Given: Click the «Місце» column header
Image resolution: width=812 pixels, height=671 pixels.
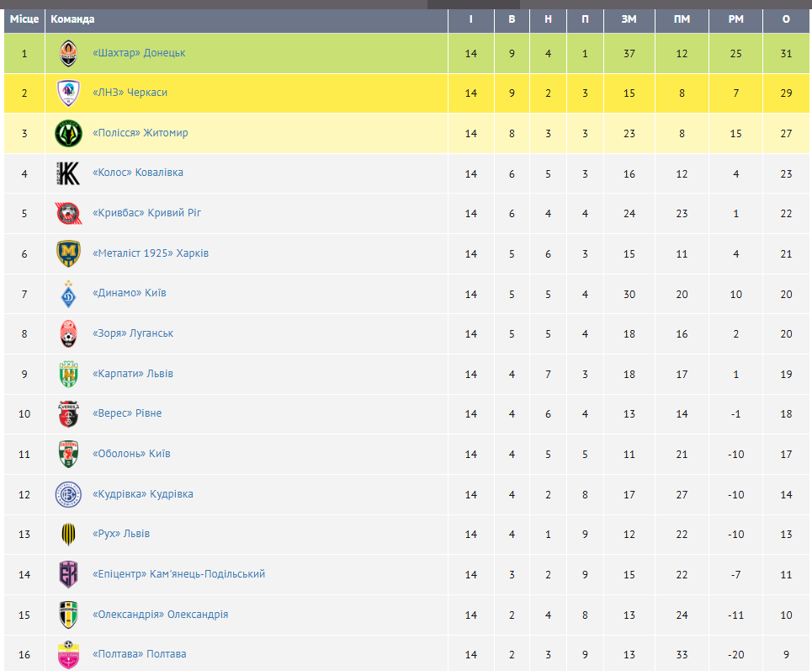Looking at the screenshot, I should tap(24, 19).
